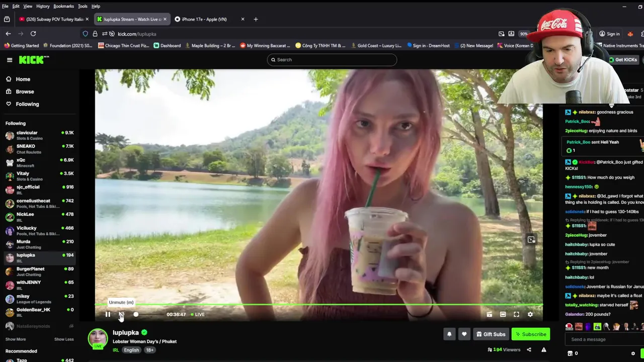Image resolution: width=644 pixels, height=362 pixels.
Task: Click the address bar URL
Action: tap(137, 34)
